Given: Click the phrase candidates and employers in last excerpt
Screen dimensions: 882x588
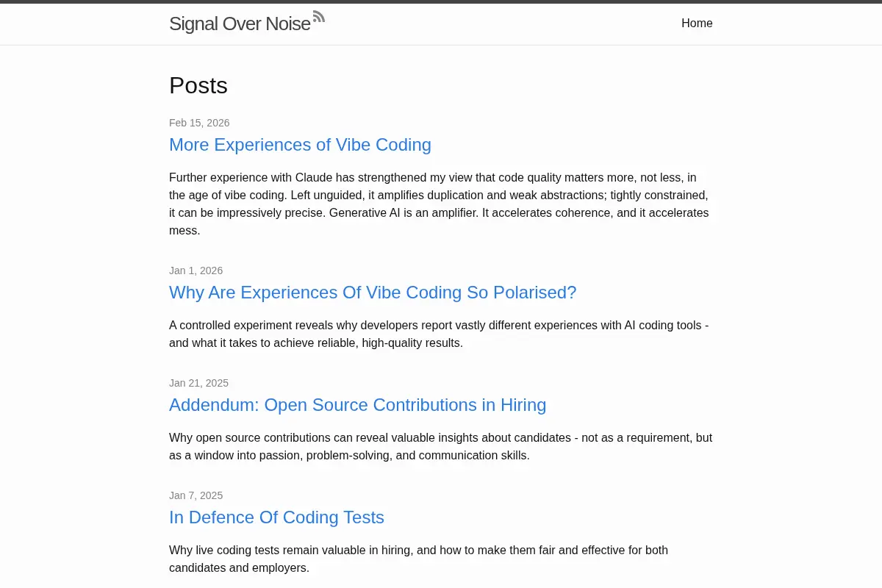Looking at the screenshot, I should [x=237, y=568].
